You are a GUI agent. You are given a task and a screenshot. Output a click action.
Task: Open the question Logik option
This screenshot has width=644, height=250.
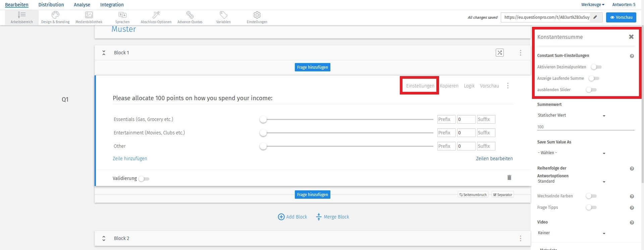469,86
